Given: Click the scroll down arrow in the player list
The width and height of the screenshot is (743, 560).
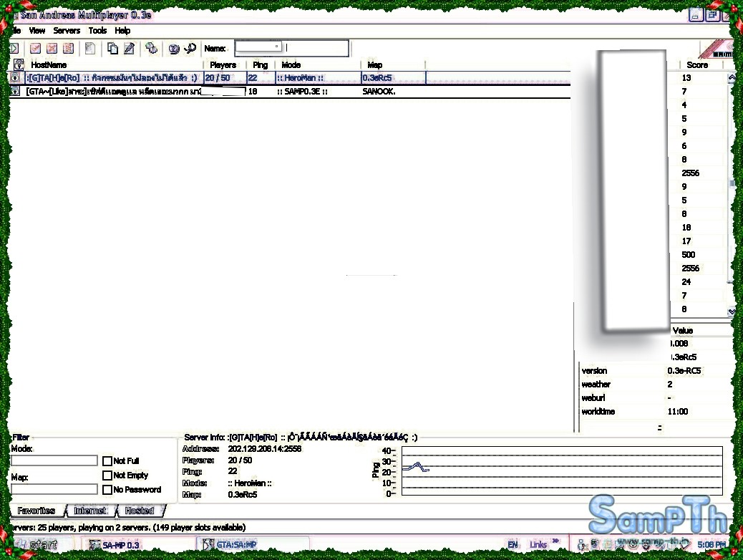Looking at the screenshot, I should click(x=732, y=312).
